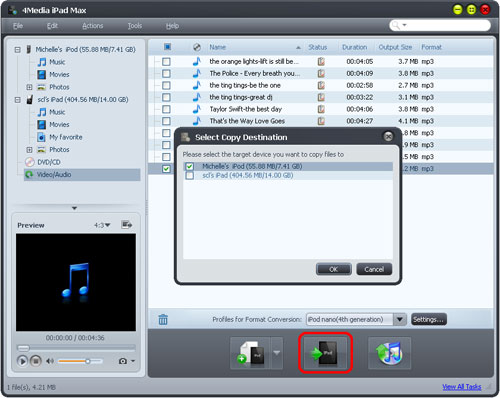The height and width of the screenshot is (398, 500).
Task: Click the Settings... button
Action: point(429,319)
